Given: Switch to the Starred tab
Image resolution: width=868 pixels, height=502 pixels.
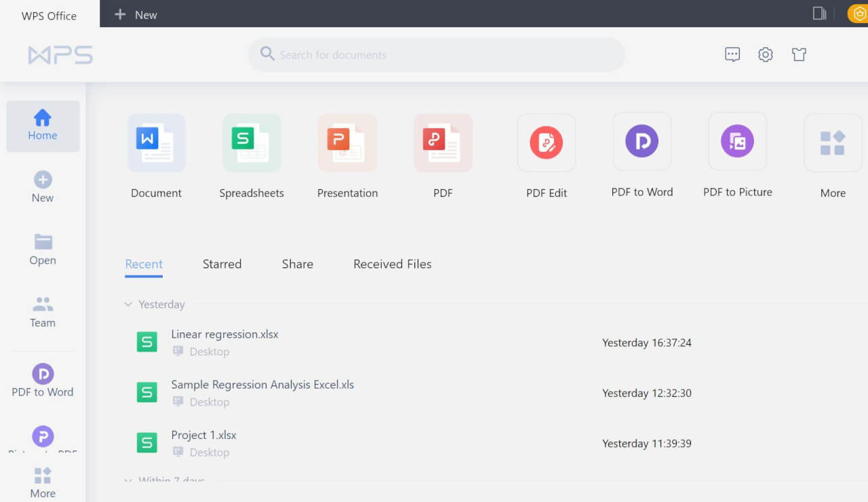Looking at the screenshot, I should click(x=222, y=264).
